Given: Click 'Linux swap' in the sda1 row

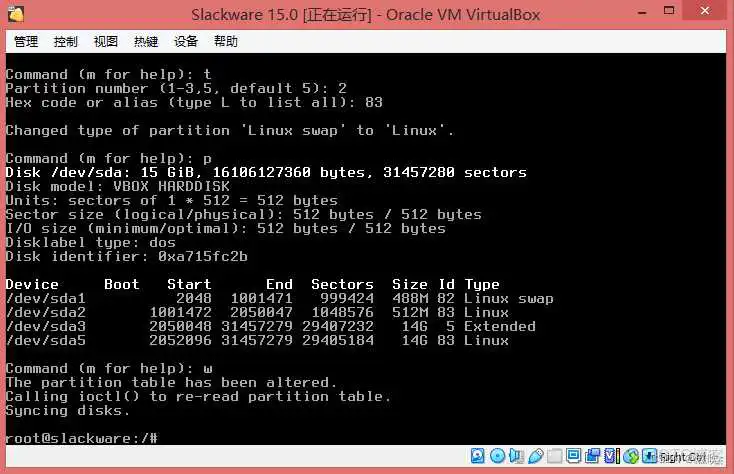Looking at the screenshot, I should click(x=508, y=298).
